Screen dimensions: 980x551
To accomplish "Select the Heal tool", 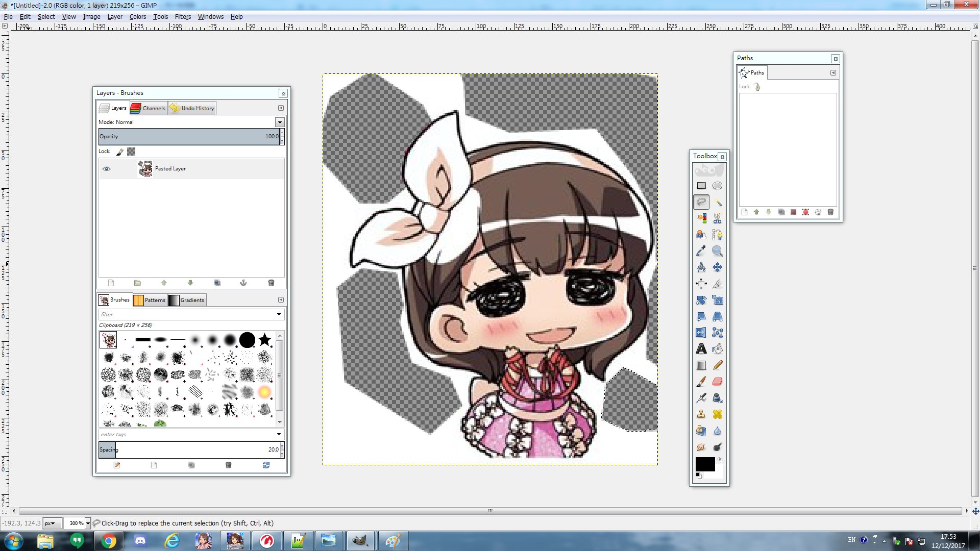I will click(x=717, y=414).
